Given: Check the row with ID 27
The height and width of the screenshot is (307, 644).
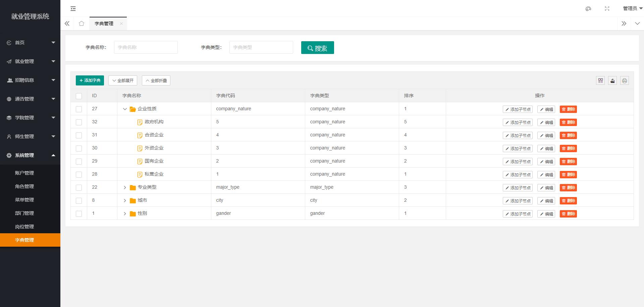Looking at the screenshot, I should [79, 109].
